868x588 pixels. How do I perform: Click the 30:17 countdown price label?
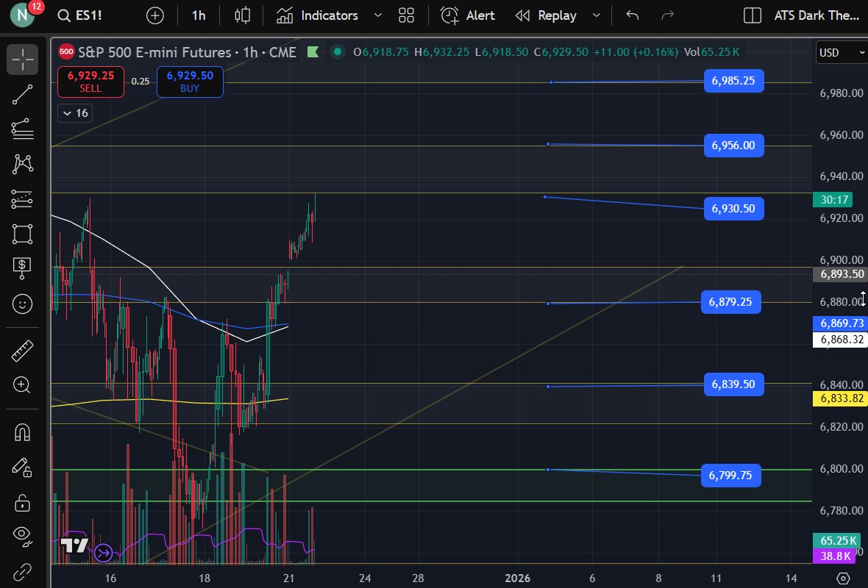click(x=833, y=200)
